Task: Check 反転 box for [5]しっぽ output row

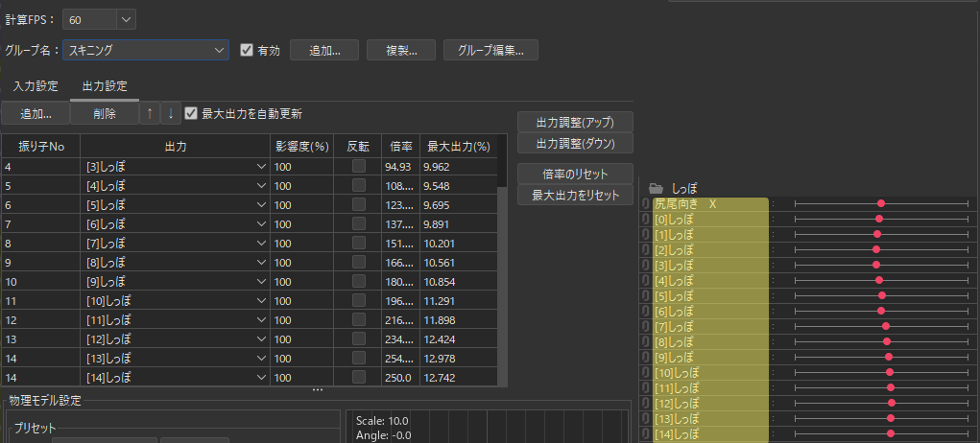Action: [358, 204]
